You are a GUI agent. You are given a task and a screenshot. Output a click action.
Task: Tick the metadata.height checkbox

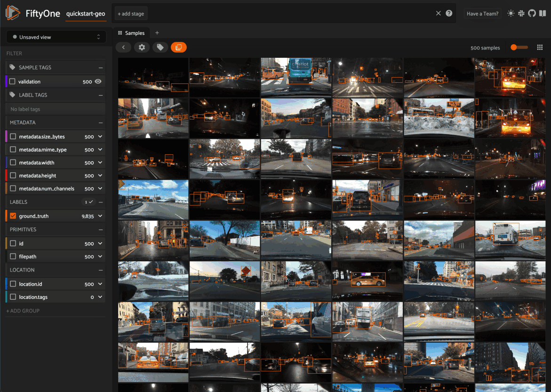13,176
